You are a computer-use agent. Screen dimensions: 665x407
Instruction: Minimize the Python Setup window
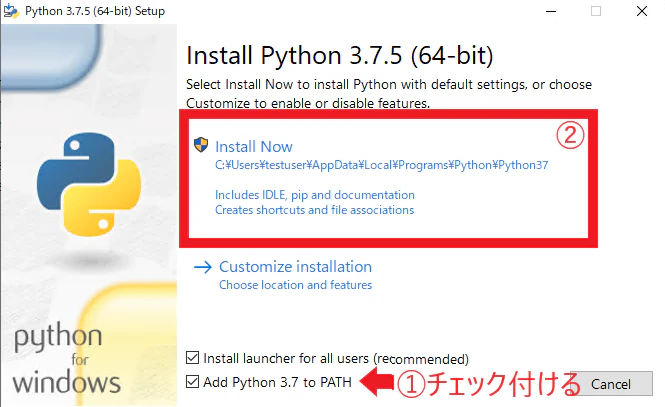click(x=551, y=11)
